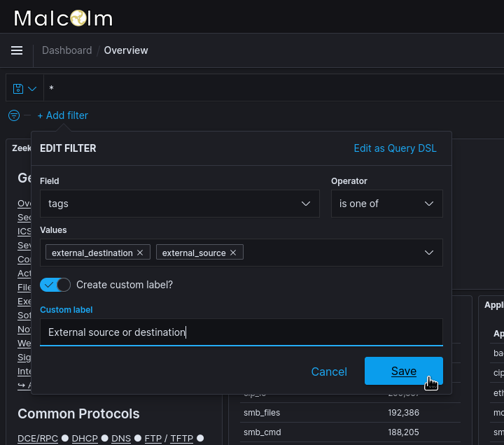Click the 192,386 count cell
Screen dimensions: 504x445
click(x=403, y=413)
